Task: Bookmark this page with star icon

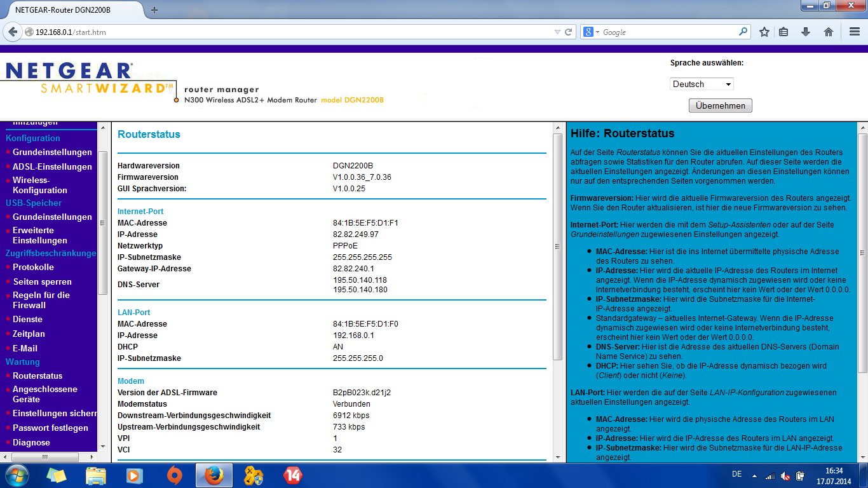Action: coord(764,32)
